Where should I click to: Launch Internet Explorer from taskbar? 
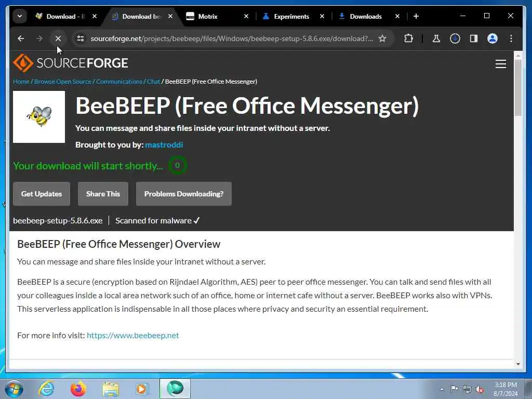[x=46, y=389]
